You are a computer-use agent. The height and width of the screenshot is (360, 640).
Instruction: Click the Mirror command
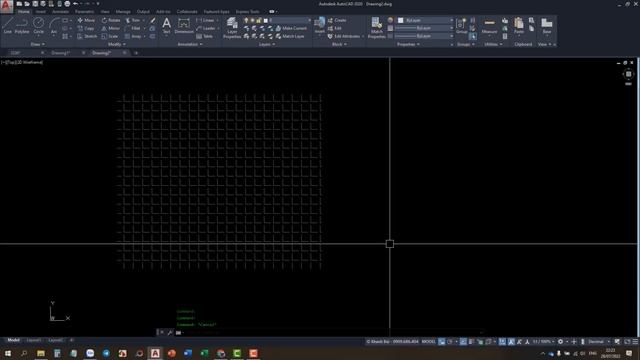pyautogui.click(x=111, y=28)
